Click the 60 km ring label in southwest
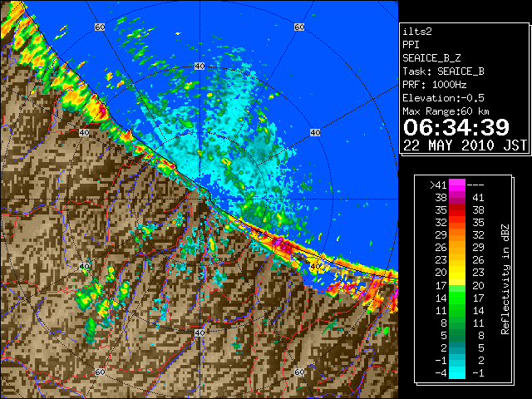 (100, 372)
